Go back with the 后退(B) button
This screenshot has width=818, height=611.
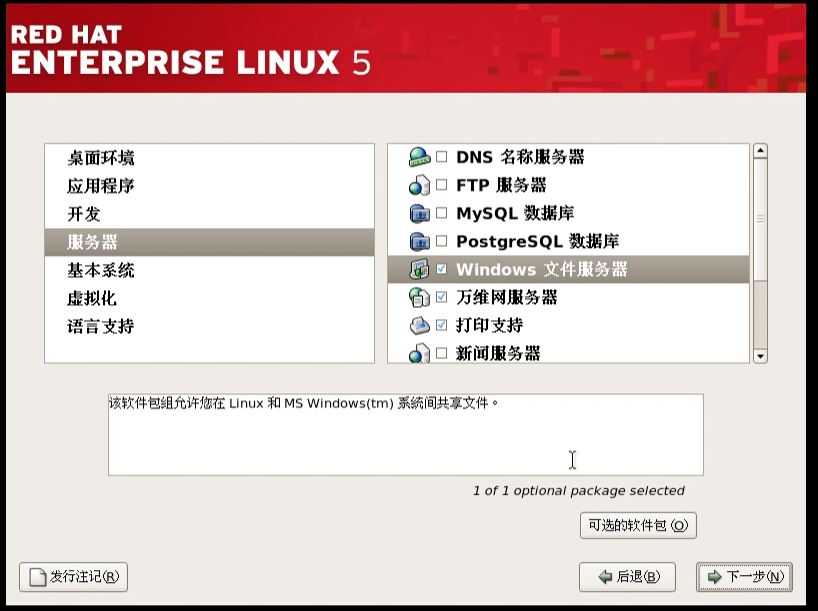click(x=628, y=577)
